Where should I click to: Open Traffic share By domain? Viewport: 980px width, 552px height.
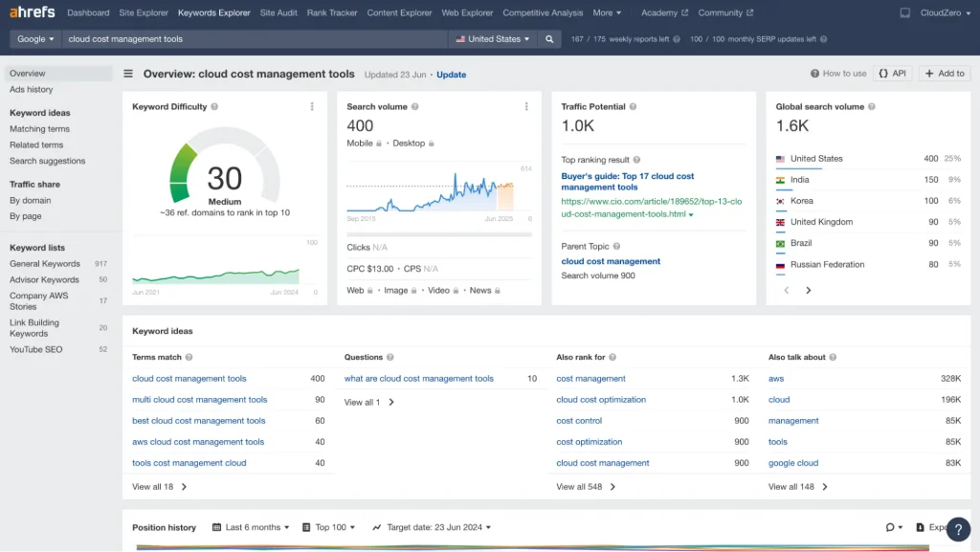pos(30,201)
